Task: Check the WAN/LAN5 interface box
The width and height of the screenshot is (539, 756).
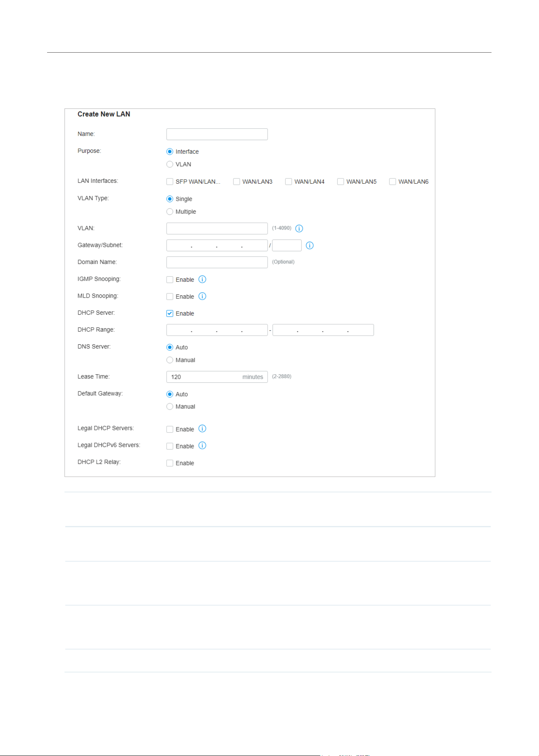Action: (x=340, y=182)
